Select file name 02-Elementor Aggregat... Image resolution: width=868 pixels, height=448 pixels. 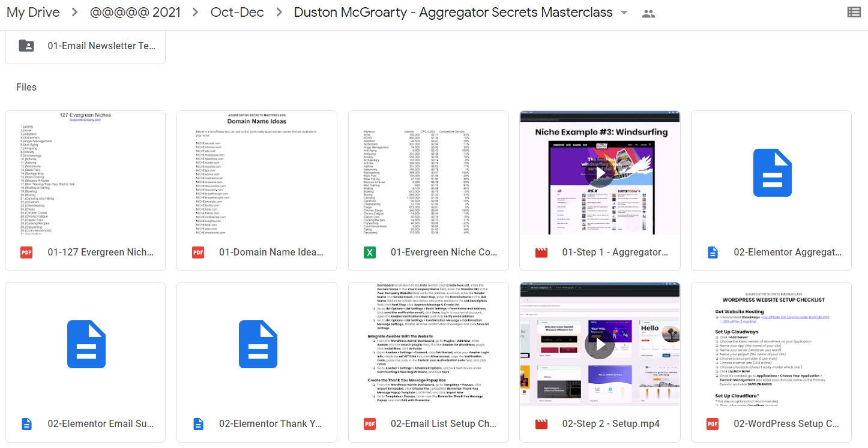point(788,252)
